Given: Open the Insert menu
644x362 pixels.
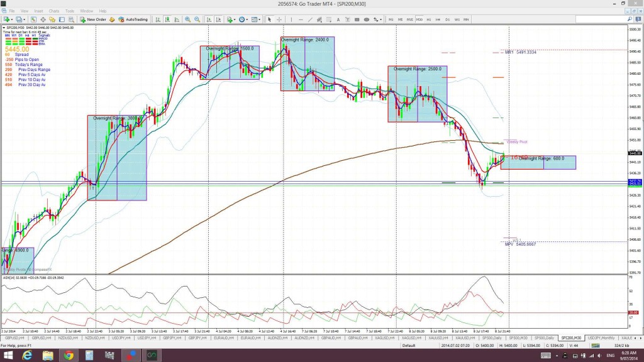Looking at the screenshot, I should [x=38, y=11].
